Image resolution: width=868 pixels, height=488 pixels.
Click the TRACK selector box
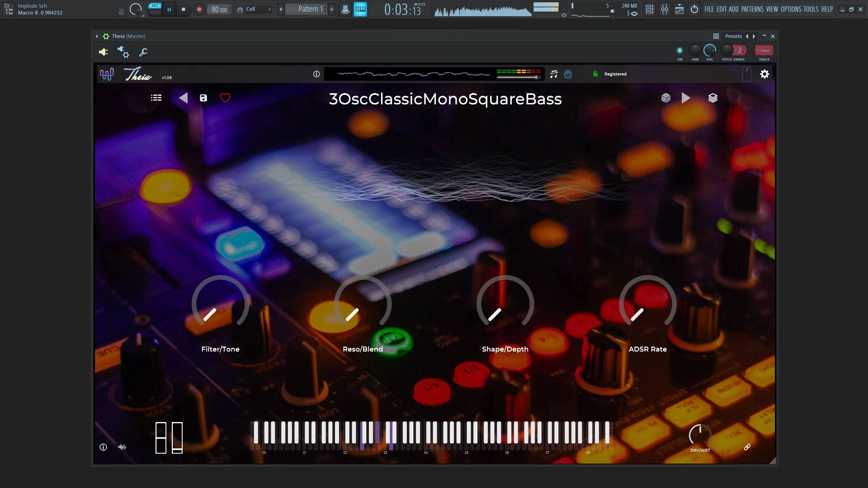764,50
